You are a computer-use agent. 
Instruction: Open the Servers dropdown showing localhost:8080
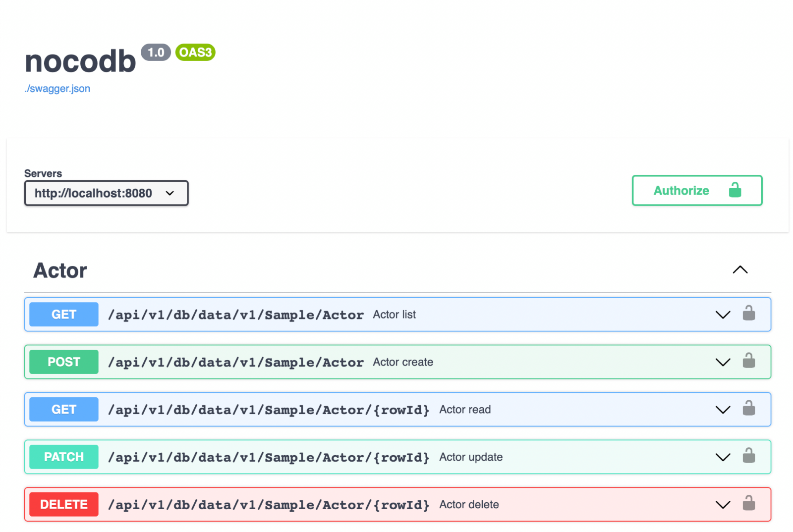click(x=106, y=193)
